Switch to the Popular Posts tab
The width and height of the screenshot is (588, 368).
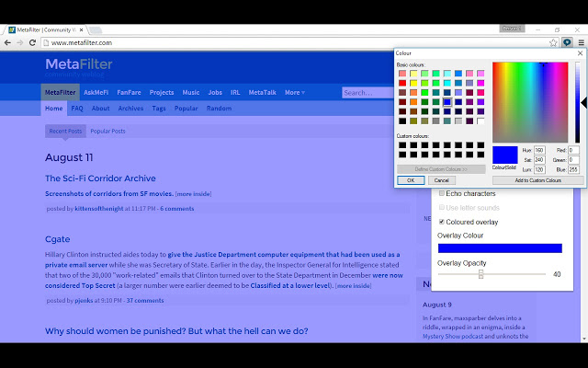coord(107,131)
